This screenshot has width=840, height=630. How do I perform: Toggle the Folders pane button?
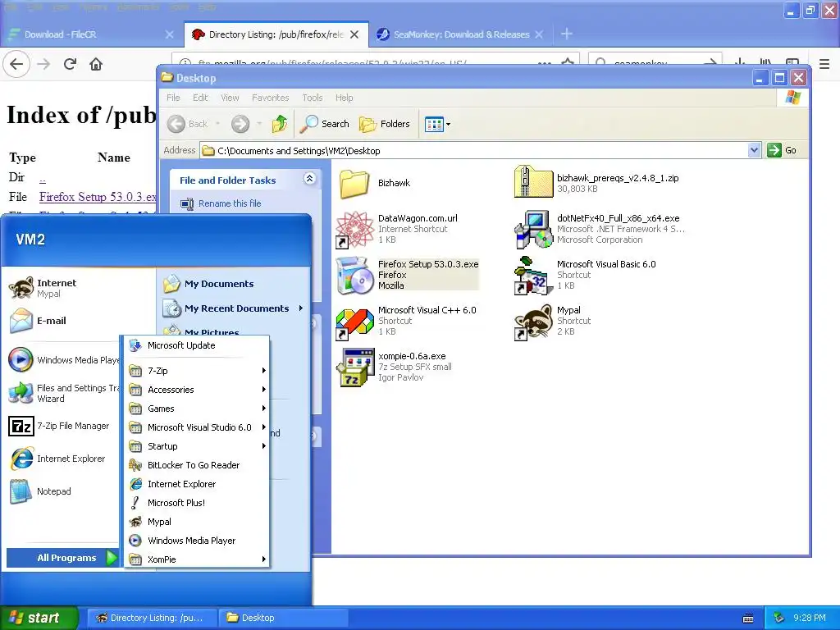click(385, 124)
